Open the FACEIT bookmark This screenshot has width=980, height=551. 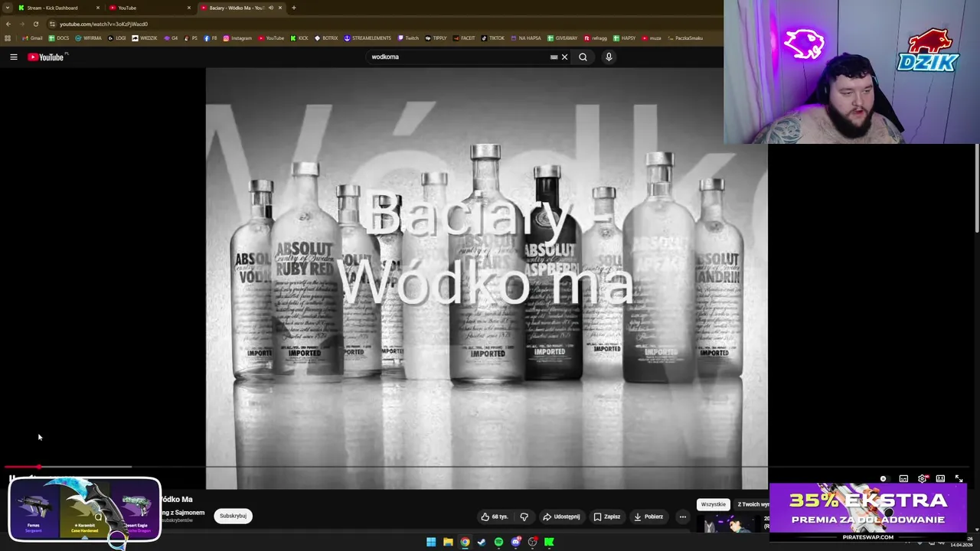[x=464, y=37]
